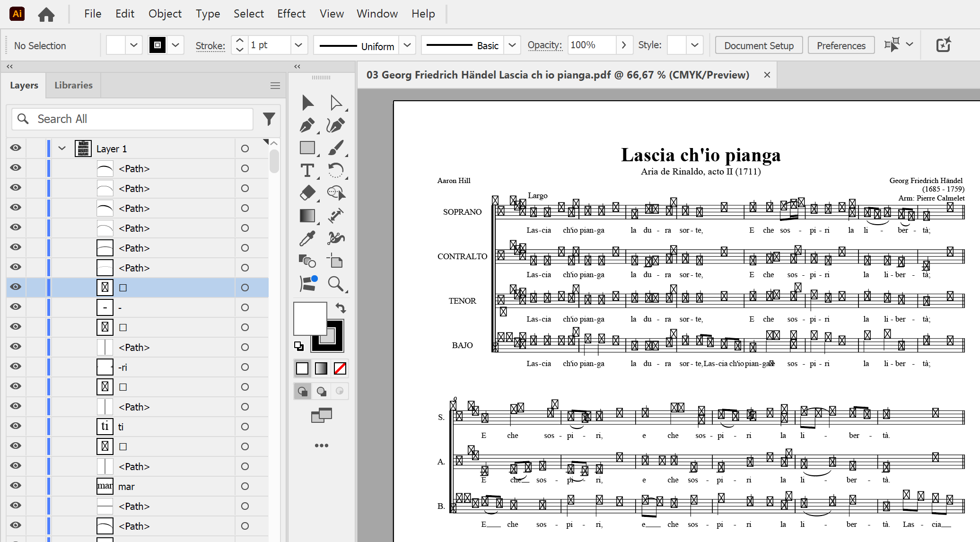The width and height of the screenshot is (980, 542).
Task: Select the Rotate tool
Action: [336, 170]
